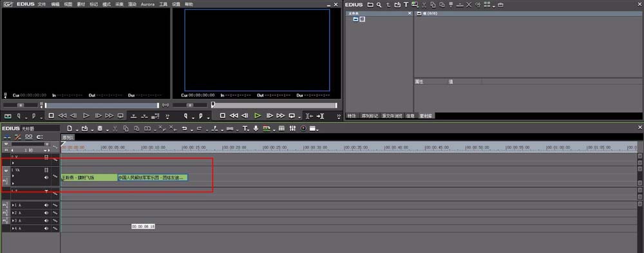Click the player monitor position slider
Image resolution: width=644 pixels, height=253 pixels.
pos(102,105)
